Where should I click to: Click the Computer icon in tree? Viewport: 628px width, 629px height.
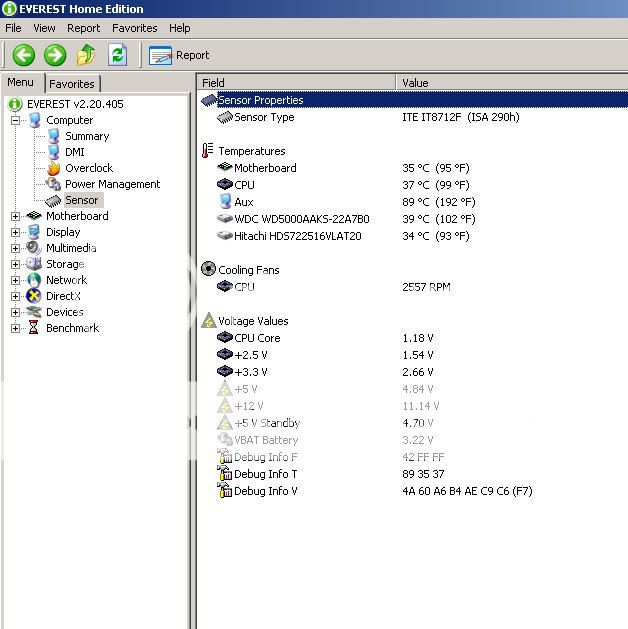click(x=34, y=120)
